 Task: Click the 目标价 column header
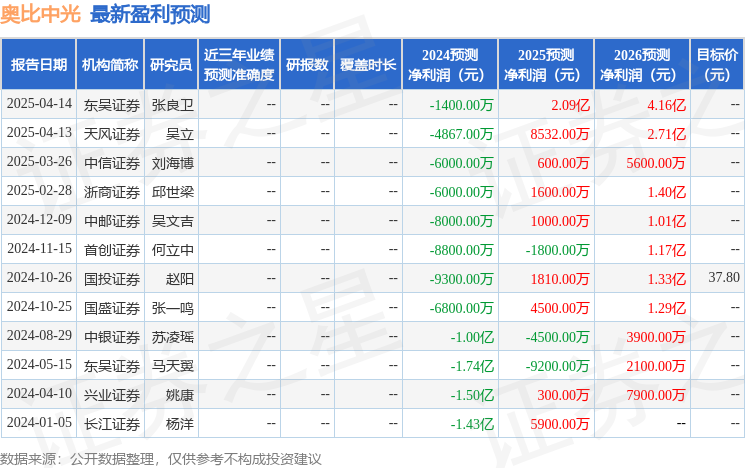(x=716, y=64)
